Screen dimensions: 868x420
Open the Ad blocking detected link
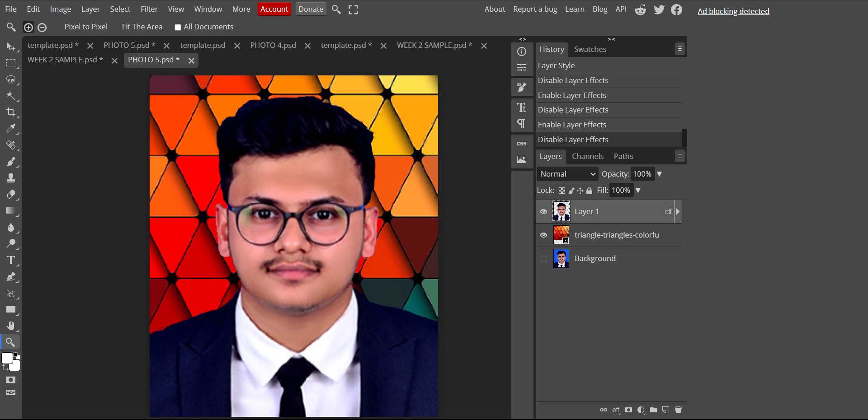pyautogui.click(x=733, y=11)
